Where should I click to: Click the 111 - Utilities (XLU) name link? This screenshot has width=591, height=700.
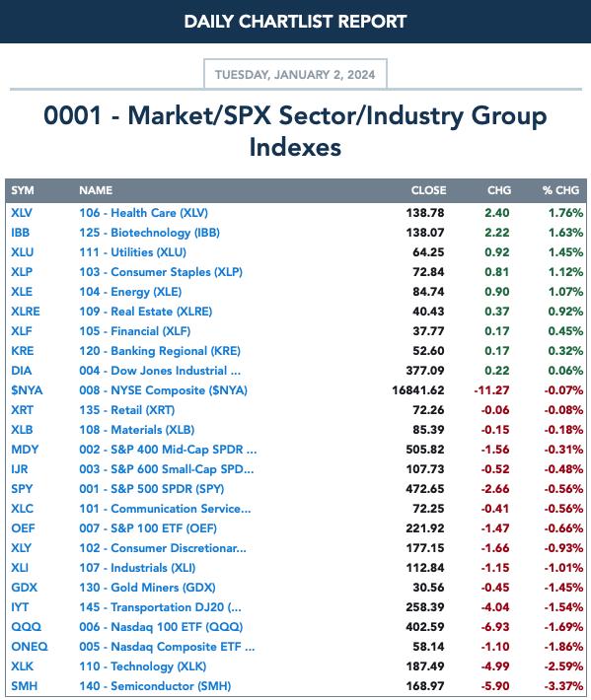click(x=132, y=252)
